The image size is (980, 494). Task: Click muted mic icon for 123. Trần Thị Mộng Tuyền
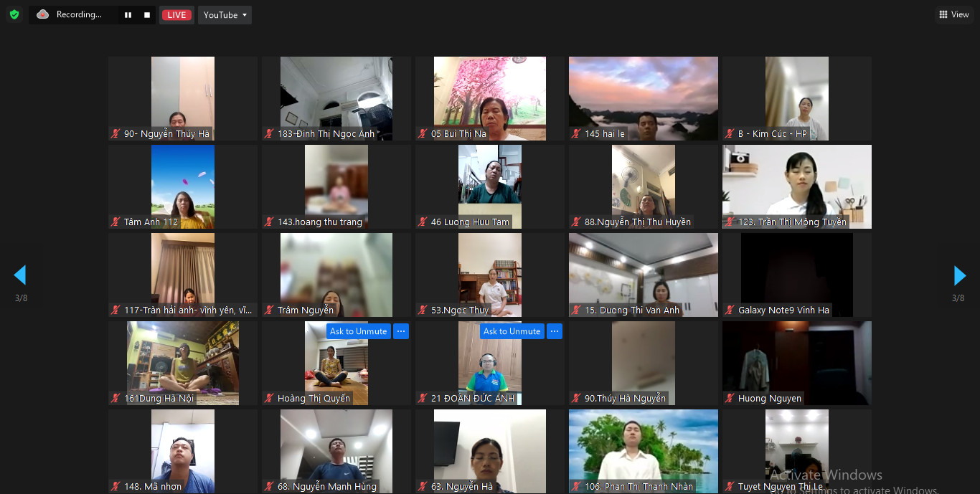click(x=730, y=222)
